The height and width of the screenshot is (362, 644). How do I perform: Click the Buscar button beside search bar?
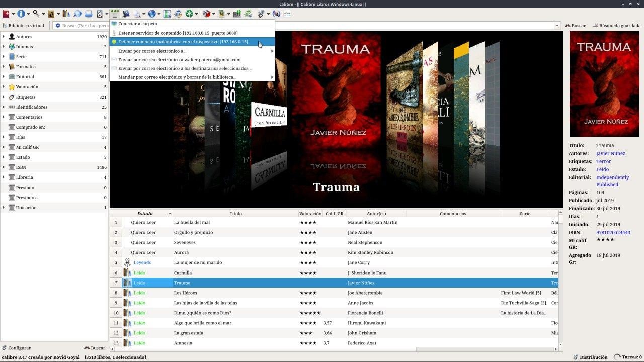575,26
